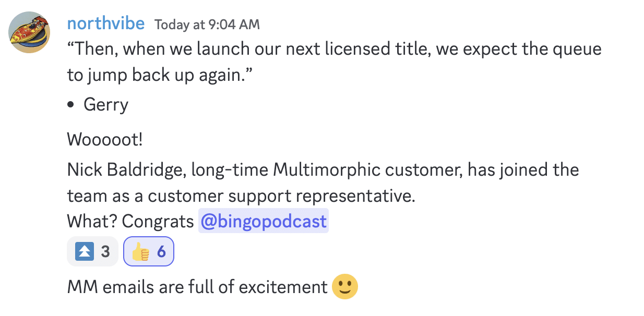Click the Nick Baldridge announcement line
644x316 pixels.
click(323, 170)
